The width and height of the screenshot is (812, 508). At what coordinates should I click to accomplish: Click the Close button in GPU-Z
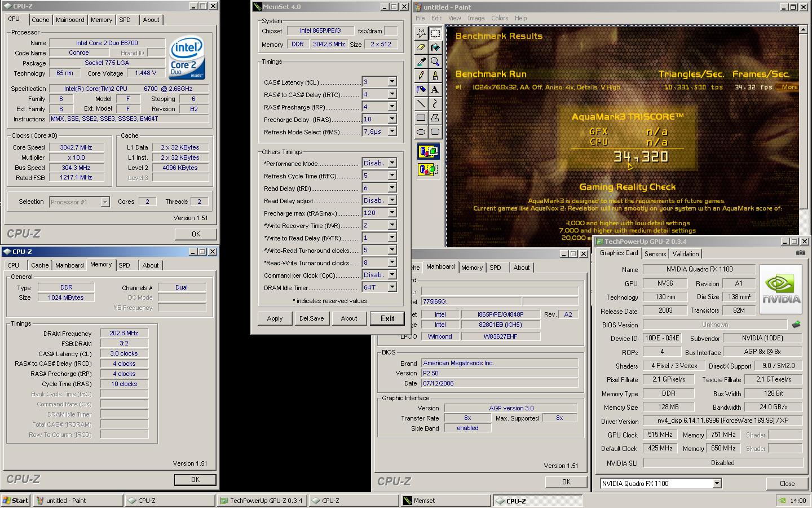(787, 483)
